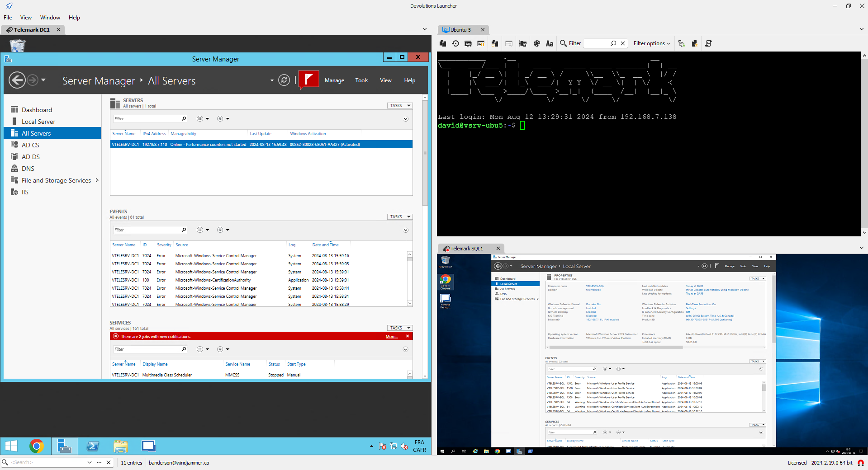Expand the Events filter chevron

(406, 230)
